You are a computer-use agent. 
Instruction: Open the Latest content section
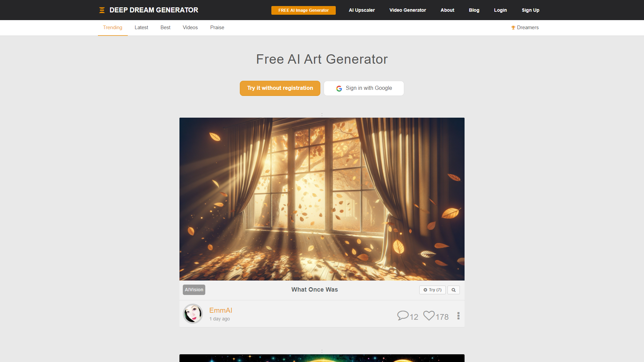[x=142, y=27]
